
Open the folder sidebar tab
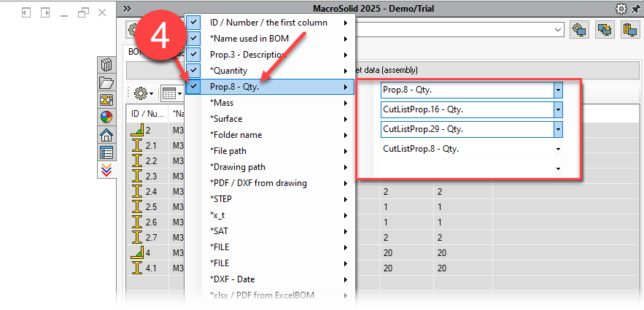(x=106, y=82)
